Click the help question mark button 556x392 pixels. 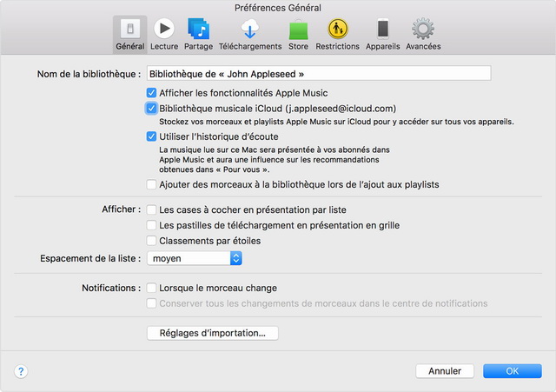pos(21,371)
